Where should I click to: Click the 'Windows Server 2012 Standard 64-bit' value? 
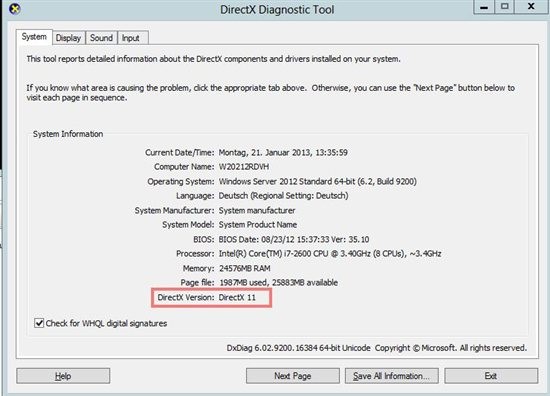click(x=317, y=181)
